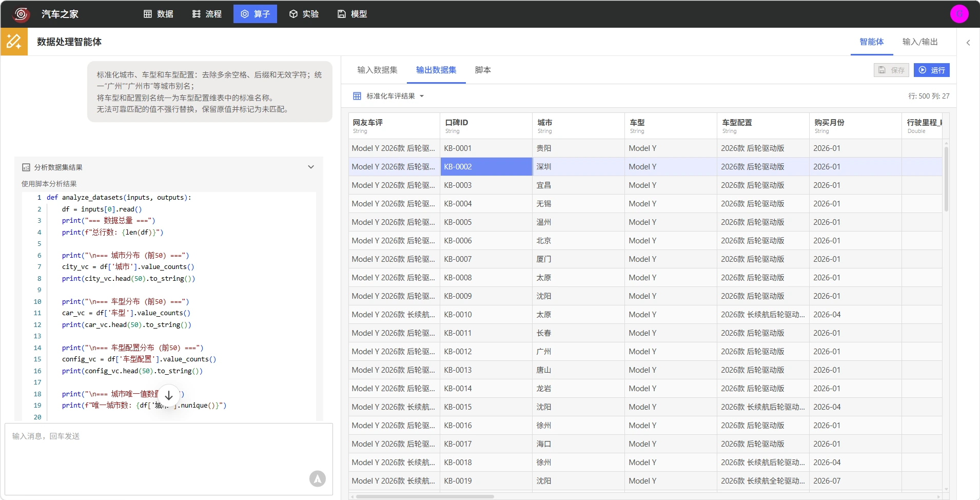Screen dimensions: 980x500
Task: Open the 流程 menu in the top bar
Action: (x=207, y=14)
